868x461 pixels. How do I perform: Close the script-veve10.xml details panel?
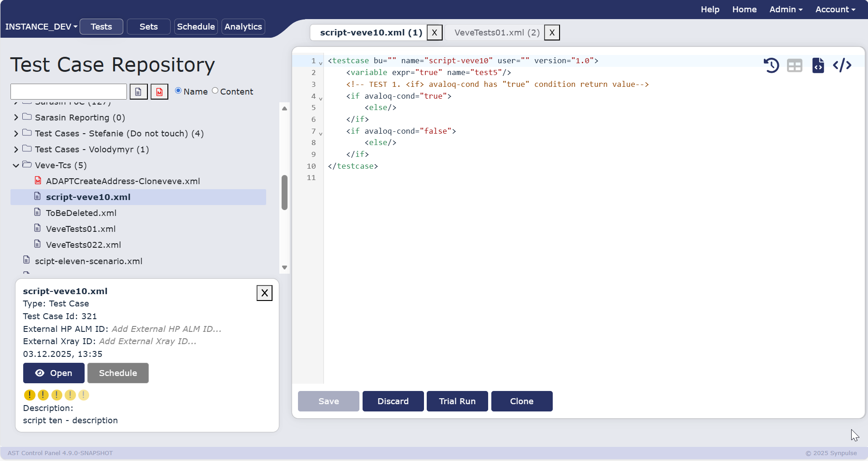pyautogui.click(x=264, y=293)
